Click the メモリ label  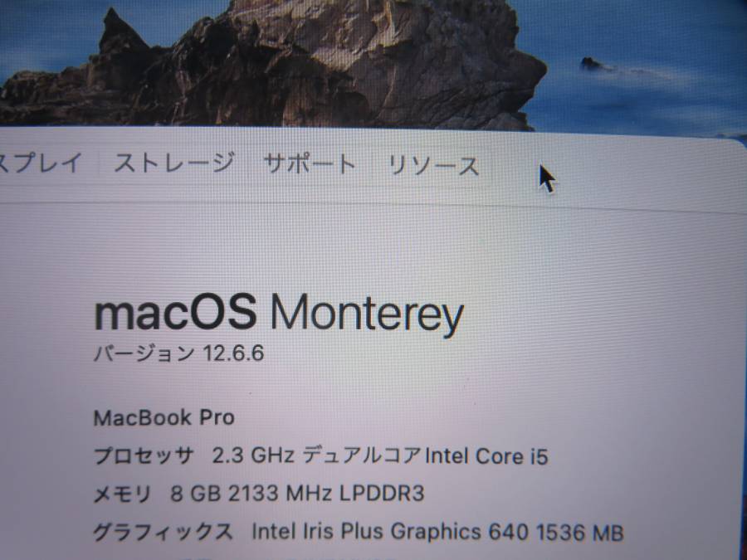pyautogui.click(x=122, y=494)
